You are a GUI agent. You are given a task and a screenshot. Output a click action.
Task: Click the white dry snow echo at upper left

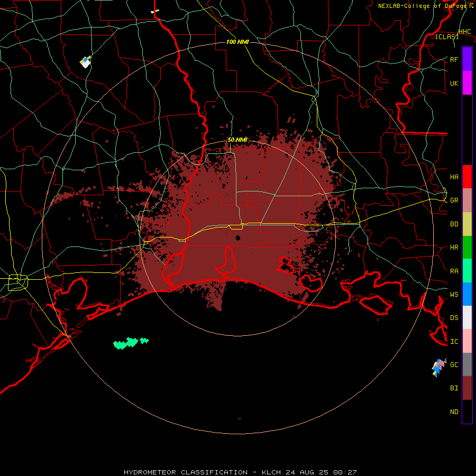tap(86, 62)
